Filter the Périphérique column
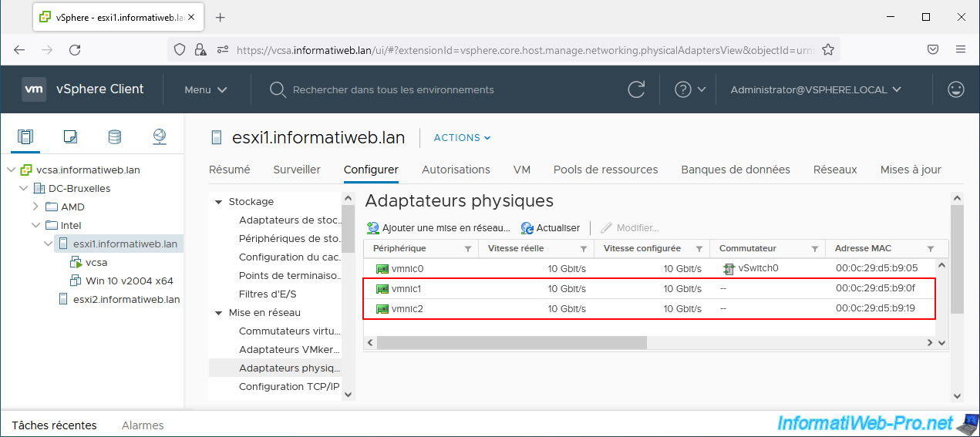The width and height of the screenshot is (980, 437). (x=467, y=249)
